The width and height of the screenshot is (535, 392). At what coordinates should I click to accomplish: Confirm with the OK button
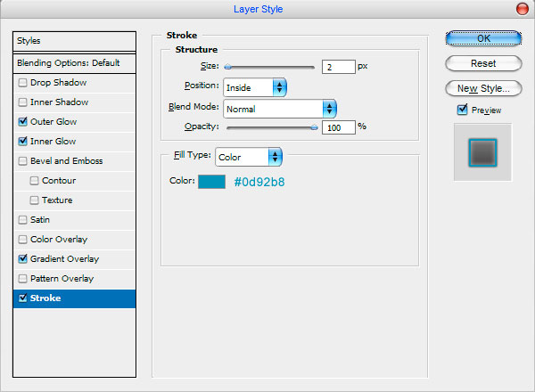tap(483, 38)
